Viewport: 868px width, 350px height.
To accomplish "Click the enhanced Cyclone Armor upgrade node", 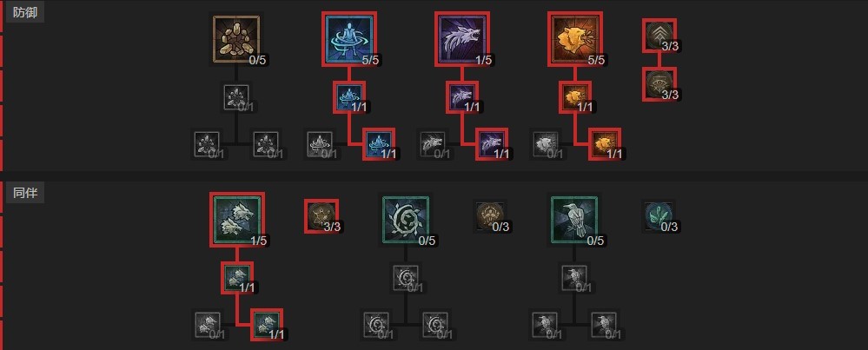I will [x=349, y=96].
